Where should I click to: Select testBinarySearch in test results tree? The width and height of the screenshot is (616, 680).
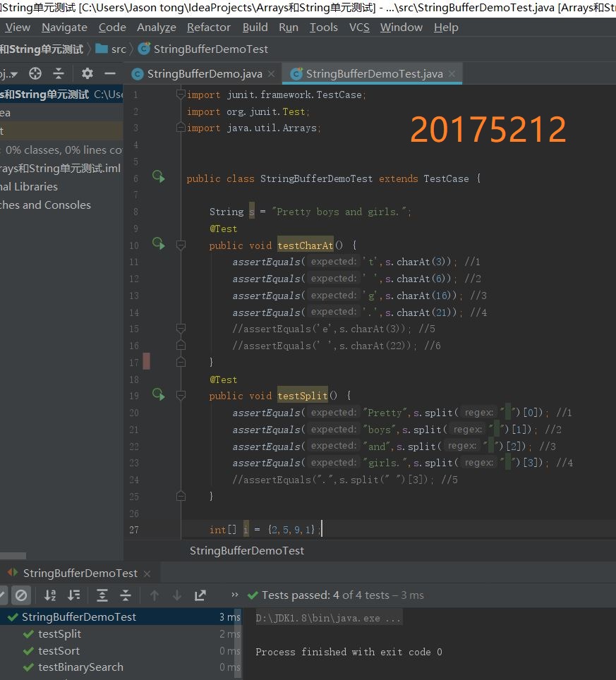80,667
